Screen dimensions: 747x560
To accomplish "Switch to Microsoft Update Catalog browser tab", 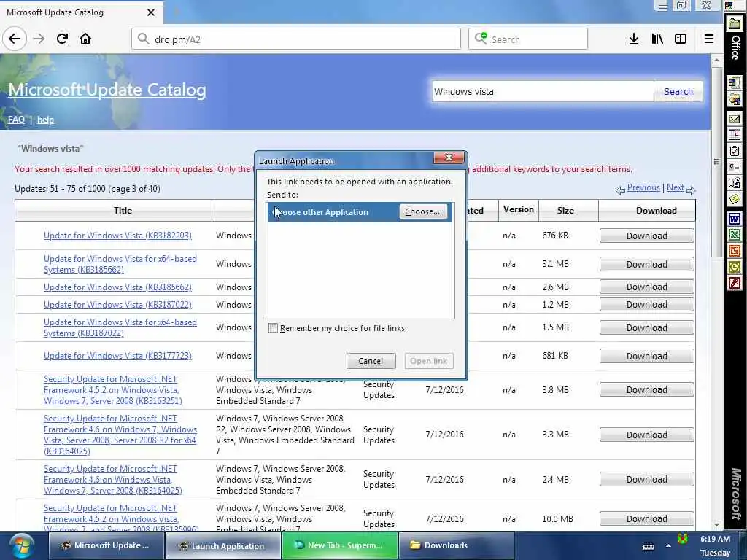I will coord(82,12).
